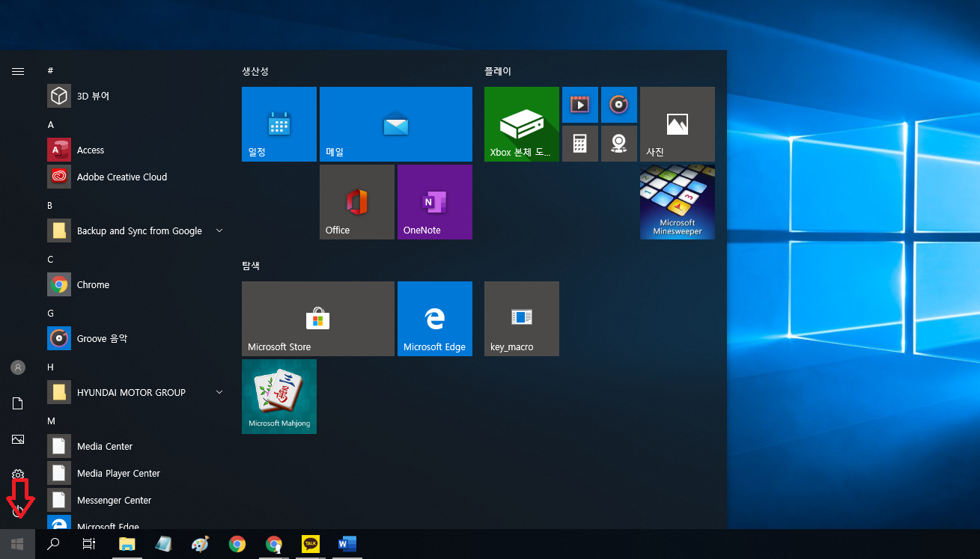
Task: Open the key_macro tile
Action: 522,319
